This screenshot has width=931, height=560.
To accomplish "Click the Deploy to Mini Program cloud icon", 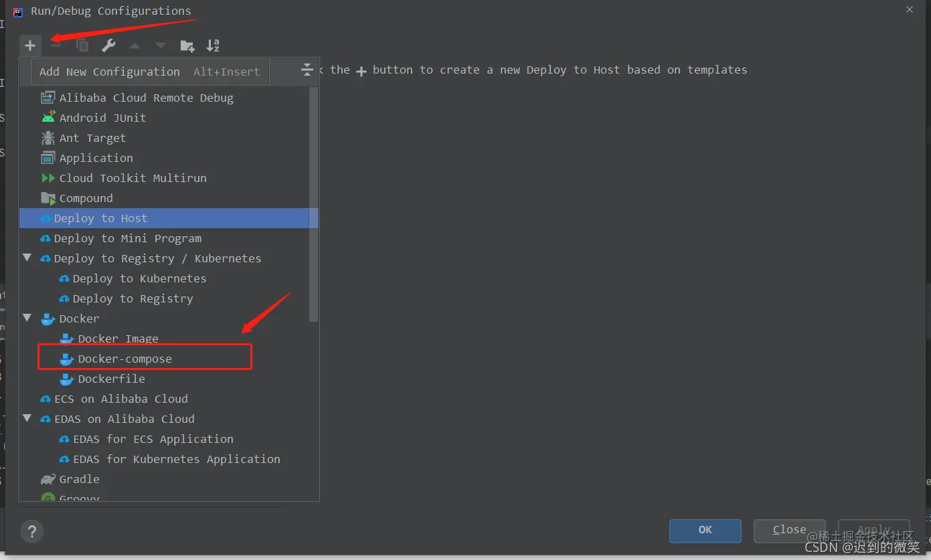I will pos(46,239).
